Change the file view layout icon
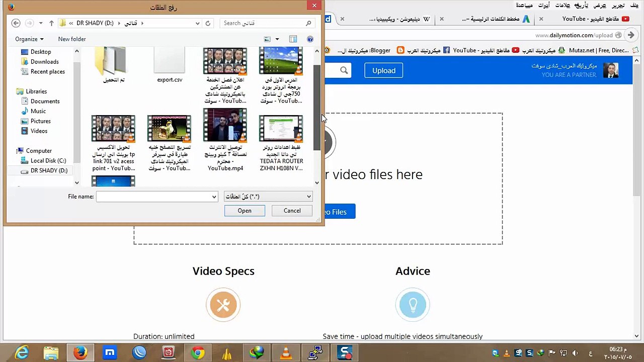This screenshot has height=362, width=644. pos(267,39)
